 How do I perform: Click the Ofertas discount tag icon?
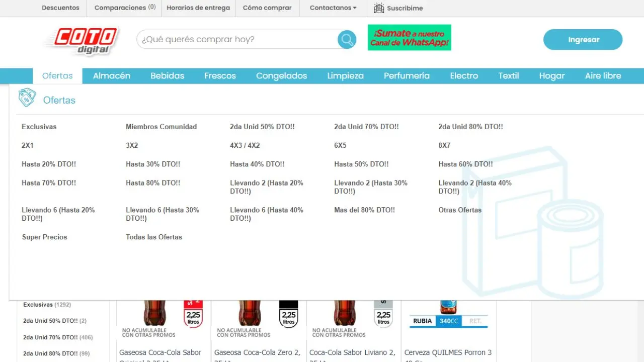pos(27,98)
